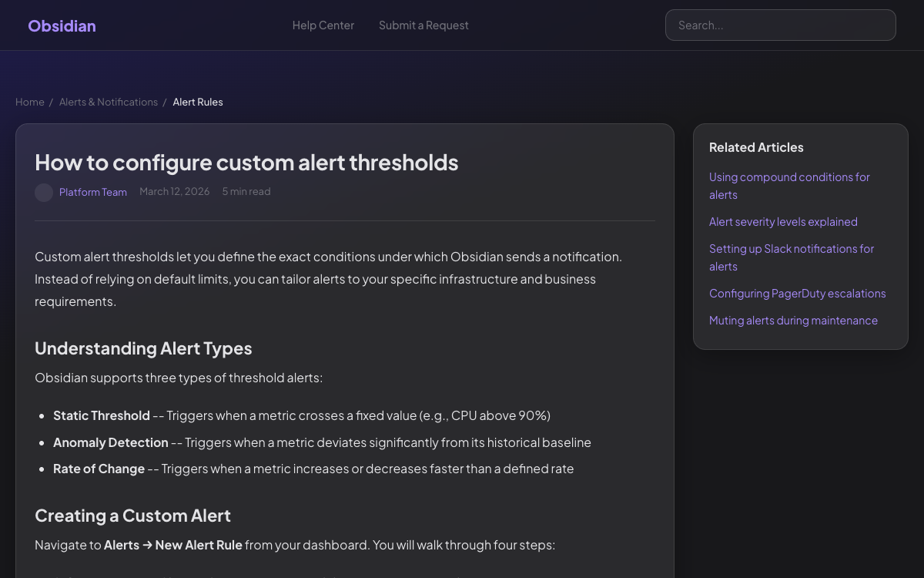The height and width of the screenshot is (578, 924).
Task: Open Muting alerts during maintenance article
Action: [793, 321]
